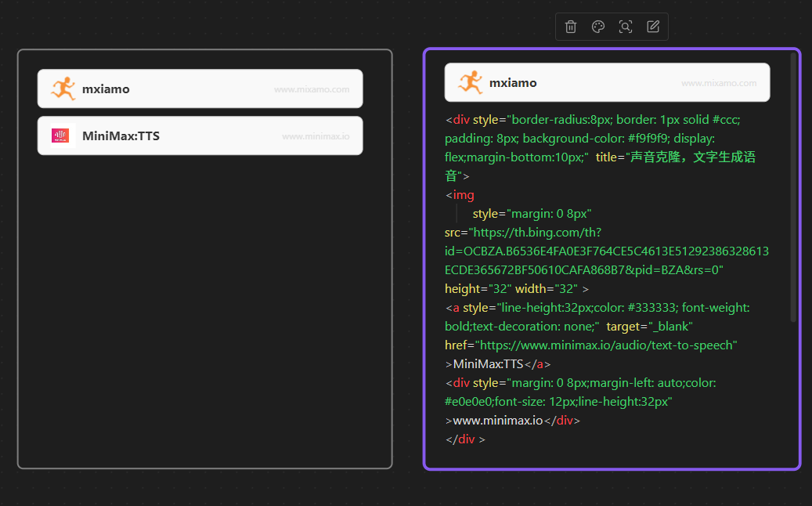The width and height of the screenshot is (812, 506).
Task: Click the code line with href minimax.io text-to-speech
Action: coord(591,345)
